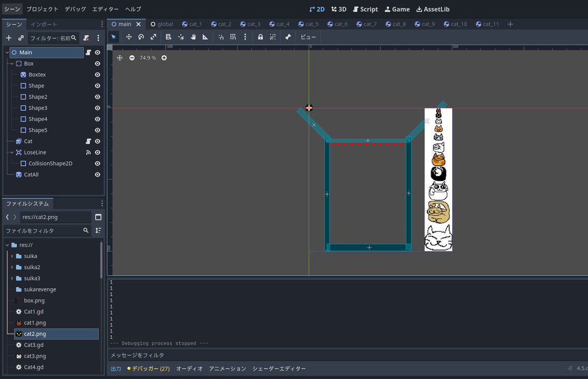This screenshot has width=588, height=379.
Task: Choose the Rotate Mode tool
Action: 141,37
